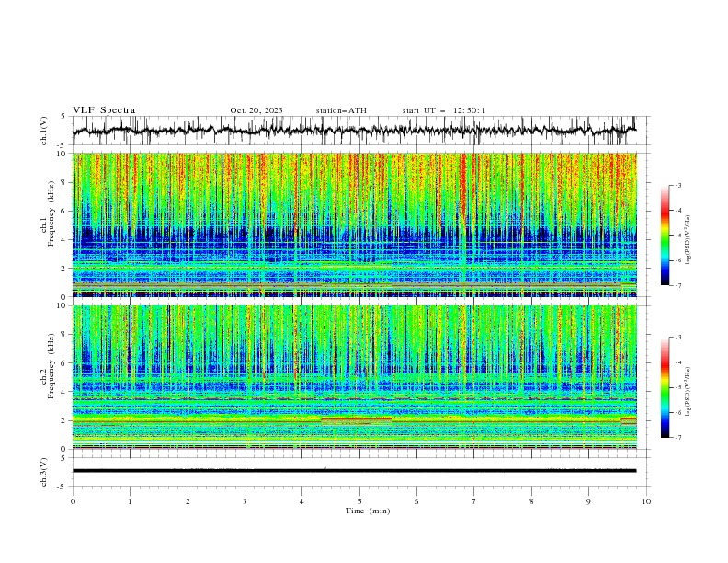This screenshot has width=728, height=563.
Task: Click ch.2 log(PSD) colorbar label
Action: pos(688,392)
